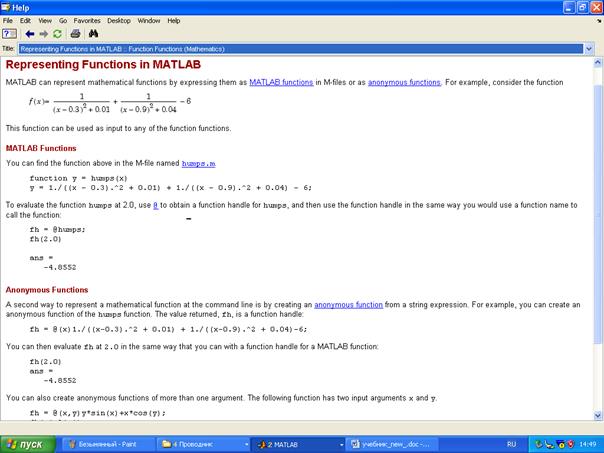The width and height of the screenshot is (604, 453).
Task: Open the Window menu
Action: point(149,21)
